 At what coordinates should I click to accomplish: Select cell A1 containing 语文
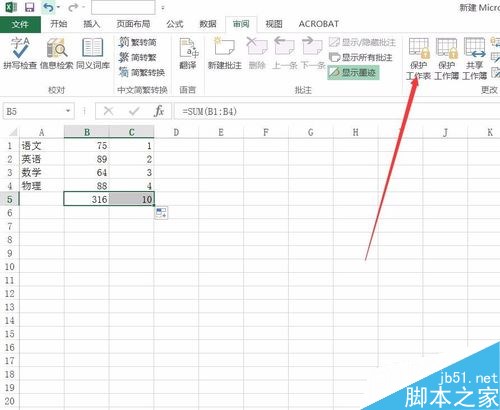pos(42,146)
